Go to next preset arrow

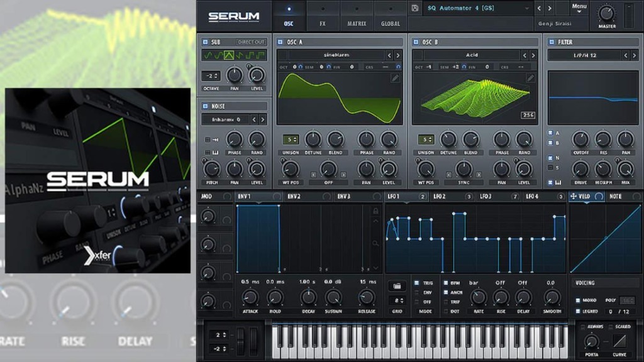coord(550,8)
